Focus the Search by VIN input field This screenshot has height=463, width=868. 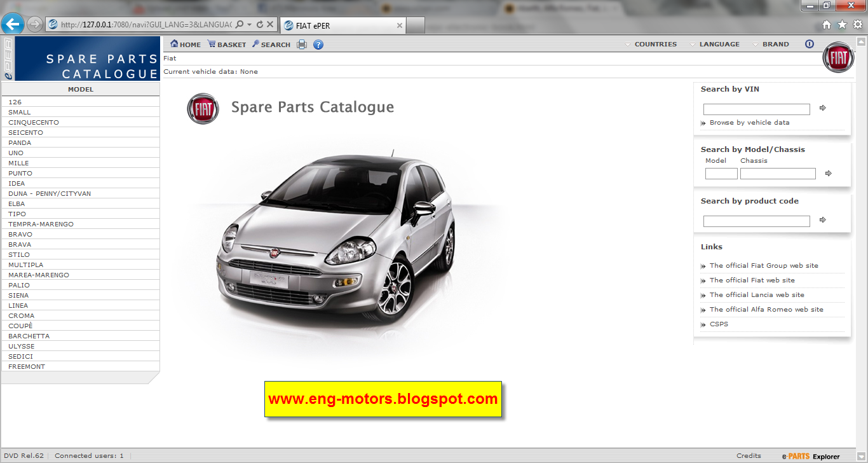757,109
